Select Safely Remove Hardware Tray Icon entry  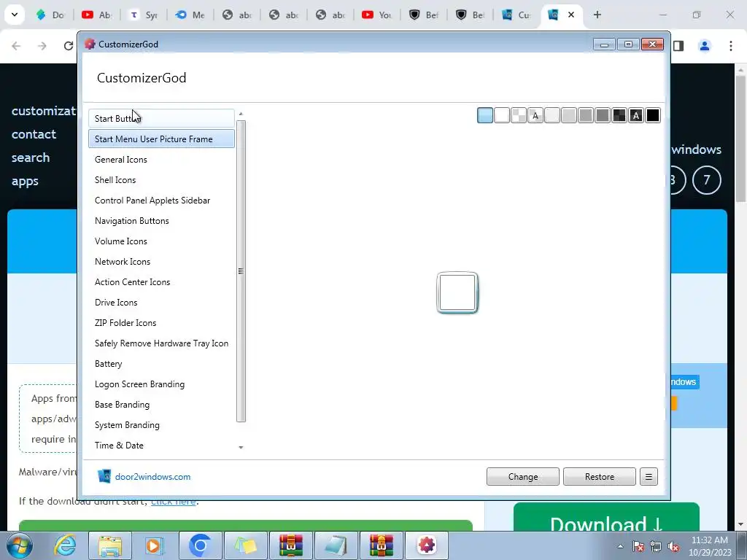161,344
